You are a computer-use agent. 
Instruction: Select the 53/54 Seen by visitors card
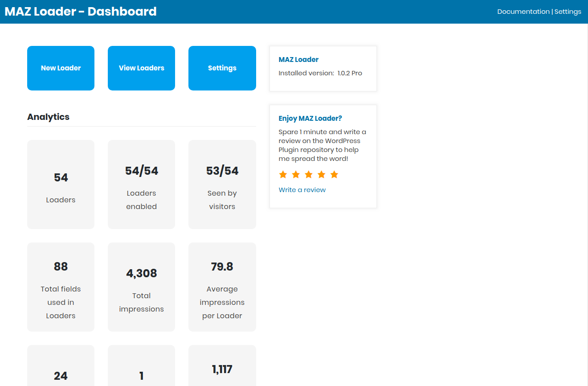pos(222,185)
